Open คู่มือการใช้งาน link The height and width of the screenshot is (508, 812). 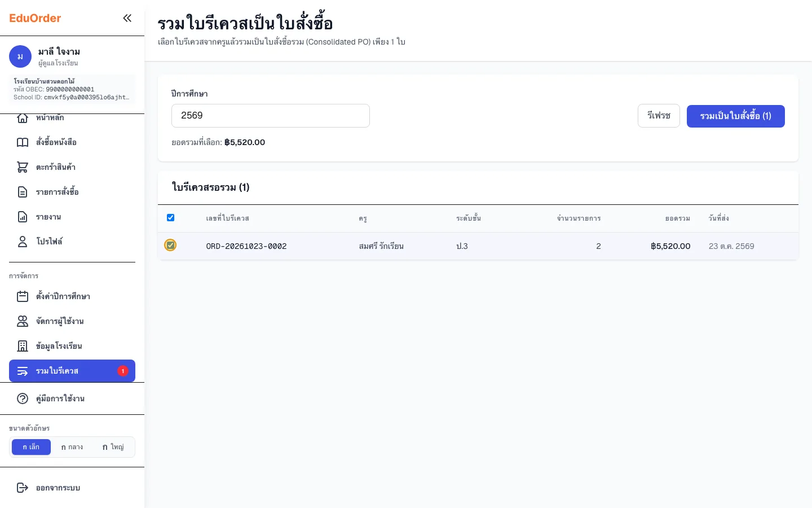[72, 398]
